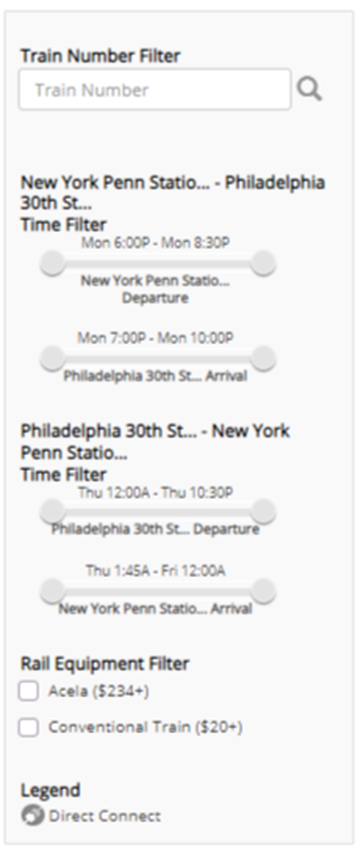Select right handle of Philadelphia 30th St Departure slider
Image resolution: width=361 pixels, height=853 pixels.
[264, 511]
